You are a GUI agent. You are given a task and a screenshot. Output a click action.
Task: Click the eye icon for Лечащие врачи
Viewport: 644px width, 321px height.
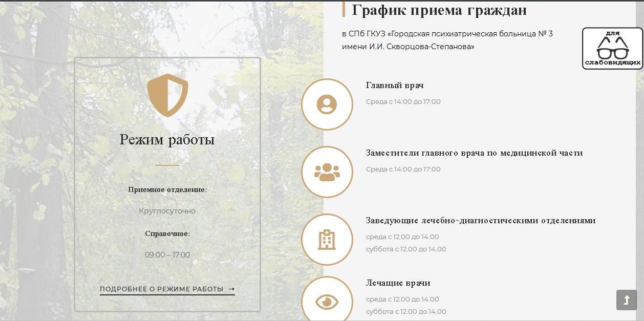pos(327,302)
